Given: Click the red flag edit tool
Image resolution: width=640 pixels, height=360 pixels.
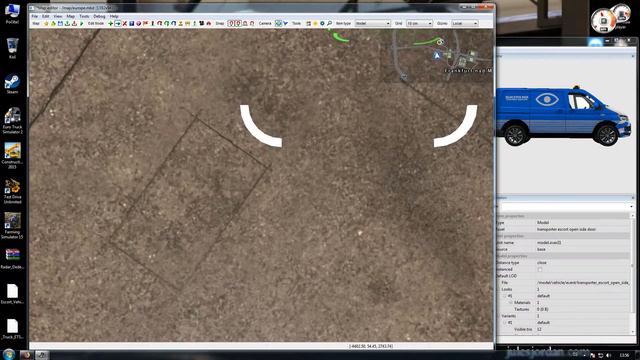Looking at the screenshot, I should [x=145, y=24].
